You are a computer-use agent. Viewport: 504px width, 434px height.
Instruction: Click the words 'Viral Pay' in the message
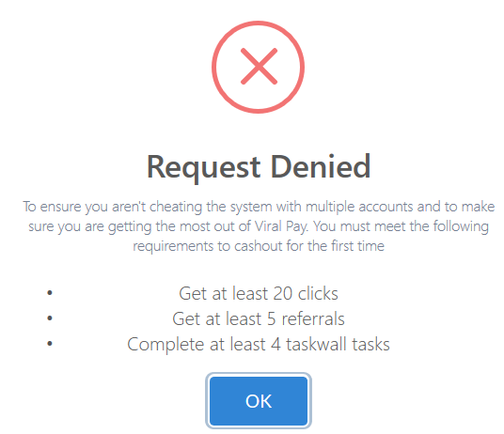coord(281,226)
